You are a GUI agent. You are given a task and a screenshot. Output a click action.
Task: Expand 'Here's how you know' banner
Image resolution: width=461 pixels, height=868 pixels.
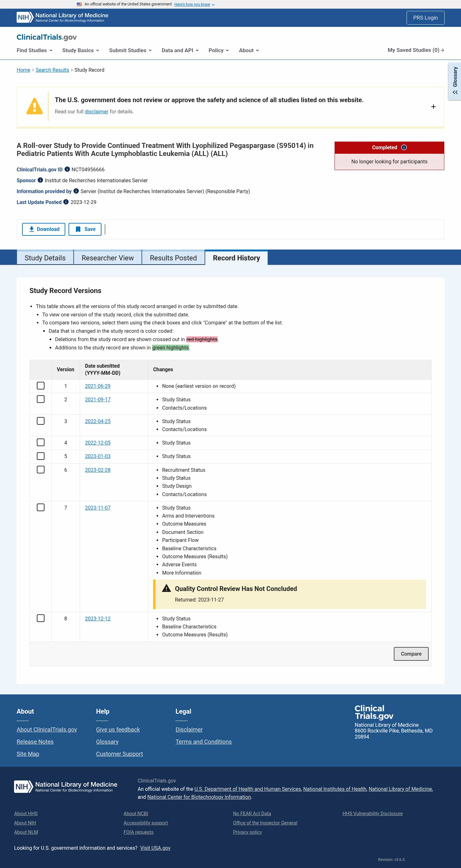click(x=194, y=4)
